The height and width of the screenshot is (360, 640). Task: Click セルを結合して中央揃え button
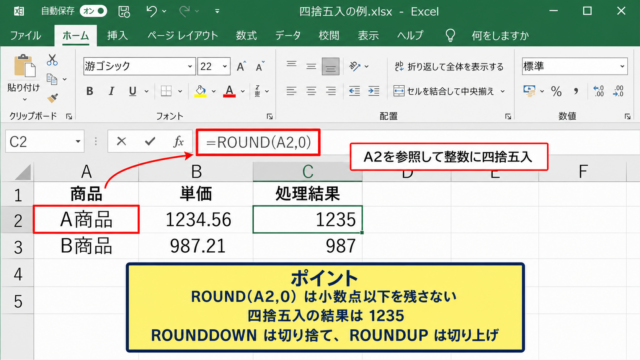[x=444, y=91]
